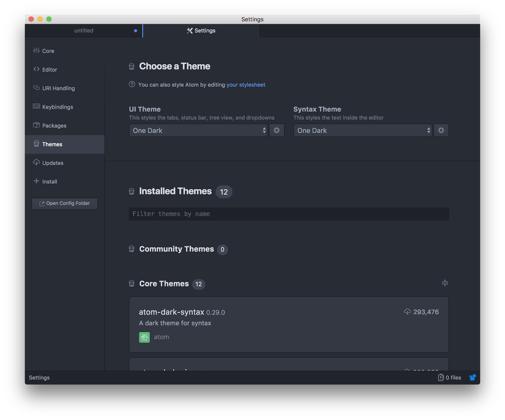This screenshot has height=420, width=505.
Task: Open the Updates panel
Action: click(x=65, y=163)
